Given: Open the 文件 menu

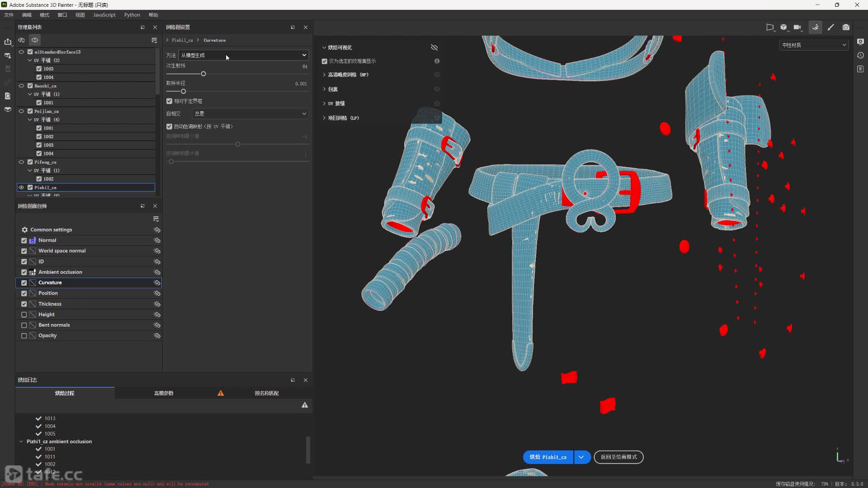Looking at the screenshot, I should click(9, 15).
